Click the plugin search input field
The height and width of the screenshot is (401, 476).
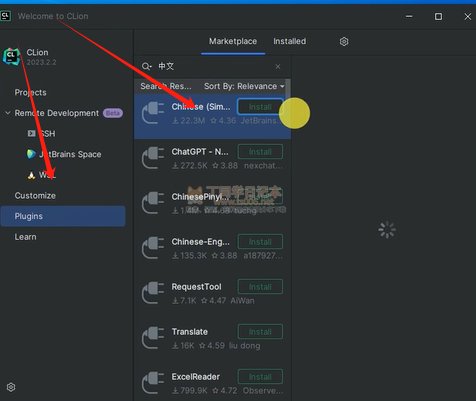[213, 66]
